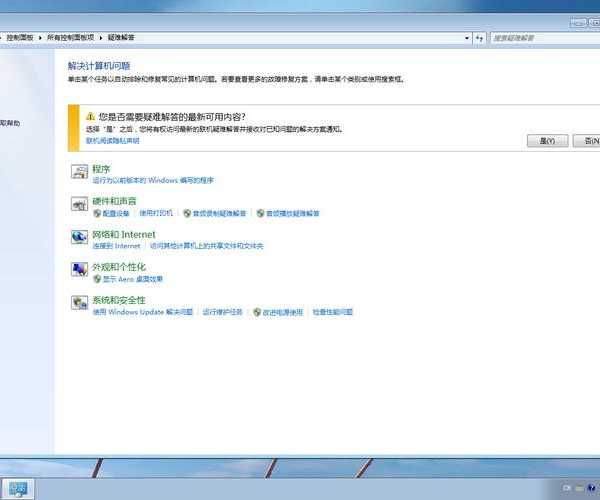The image size is (600, 500).
Task: Click the shield icon beside 显示 Aero 桌面效果
Action: [97, 279]
